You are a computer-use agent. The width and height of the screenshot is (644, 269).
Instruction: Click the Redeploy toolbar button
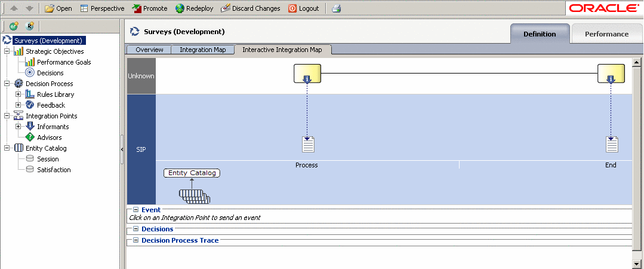(195, 8)
